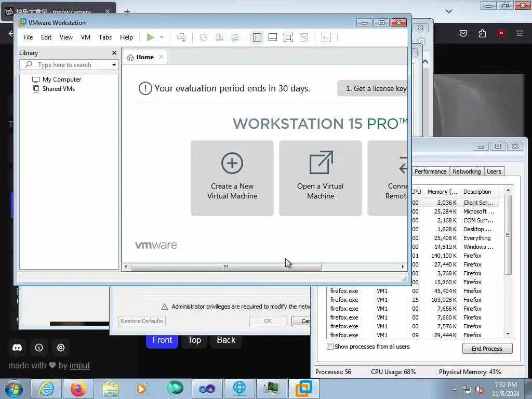Click Create a New Virtual Machine tile
Screen dimensions: 532x399
(232, 178)
